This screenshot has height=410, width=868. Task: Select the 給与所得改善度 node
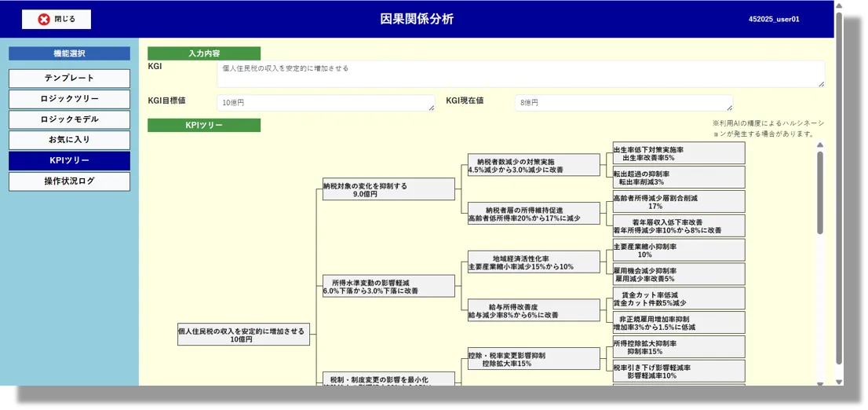pos(533,310)
